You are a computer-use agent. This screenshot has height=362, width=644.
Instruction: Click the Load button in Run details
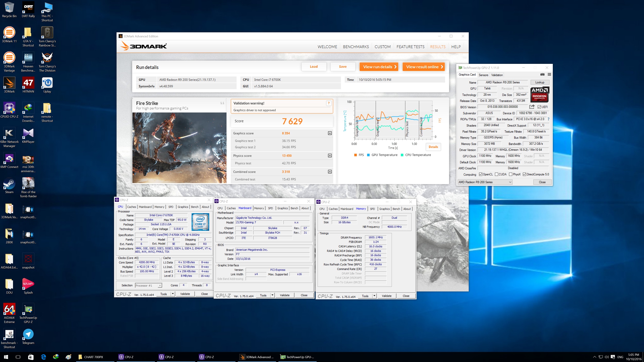(x=314, y=67)
